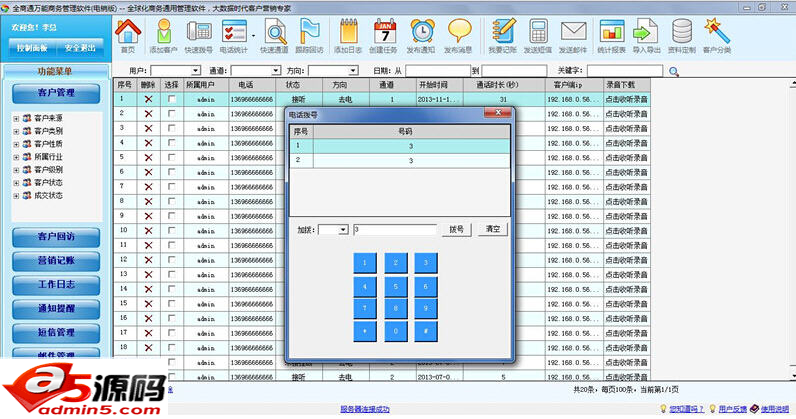796x419 pixels.
Task: Click the 服务器连接成功 status link
Action: point(365,409)
